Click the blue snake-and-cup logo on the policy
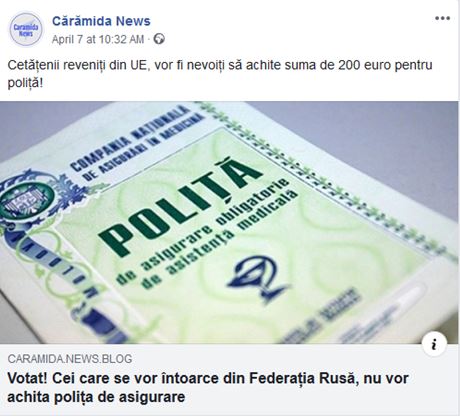This screenshot has height=416, width=460. 259,279
